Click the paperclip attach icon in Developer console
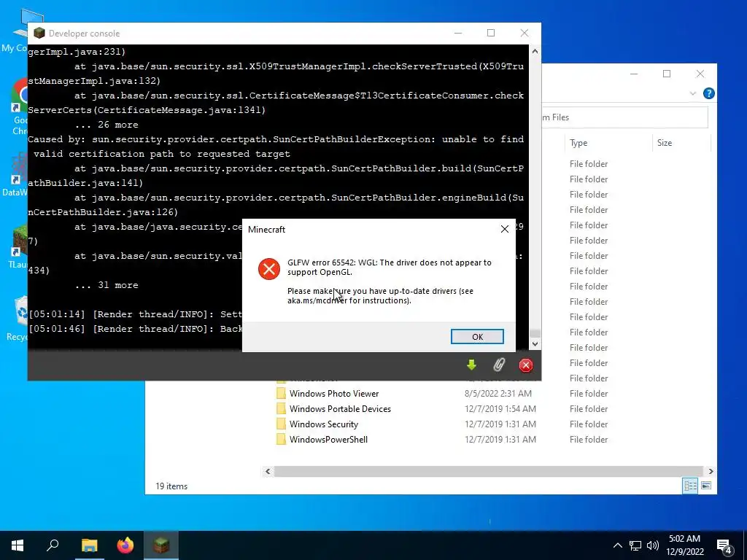This screenshot has height=560, width=747. pos(499,365)
